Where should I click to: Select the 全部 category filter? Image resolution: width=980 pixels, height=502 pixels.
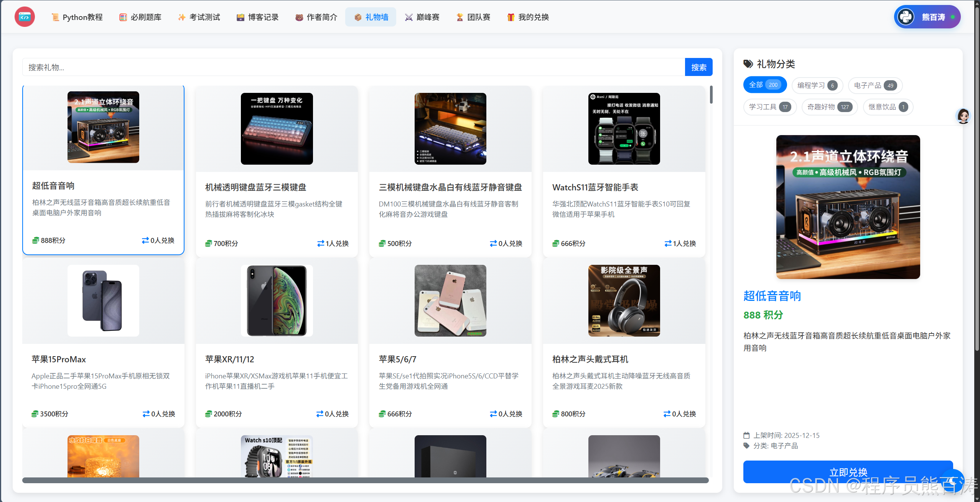[x=765, y=85]
